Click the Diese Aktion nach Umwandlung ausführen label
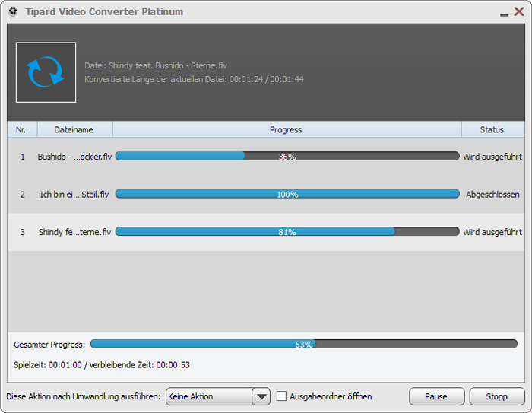Image resolution: width=532 pixels, height=413 pixels. point(84,396)
